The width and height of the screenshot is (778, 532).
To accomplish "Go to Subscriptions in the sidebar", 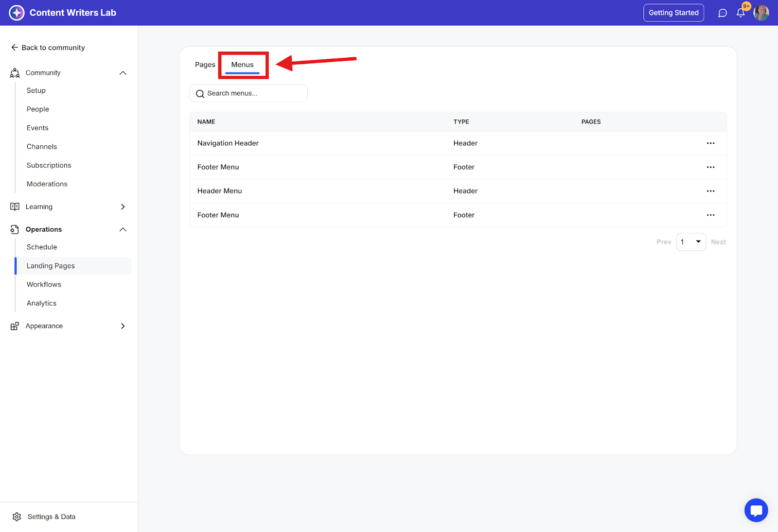I will pyautogui.click(x=49, y=165).
